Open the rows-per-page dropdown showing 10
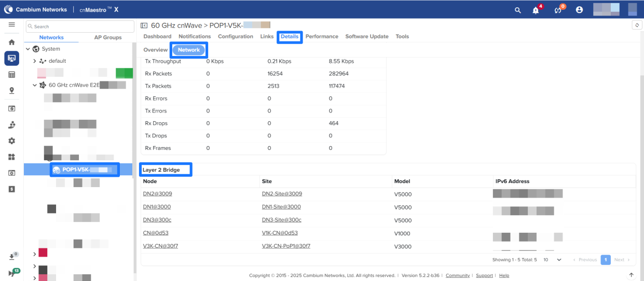Screen dimensions: 644x281 point(552,260)
